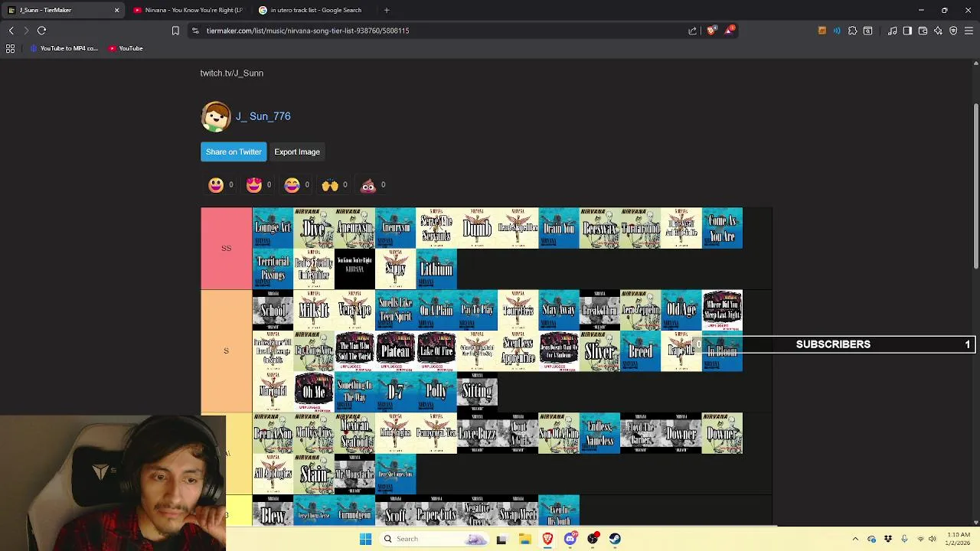Open File Explorer from the taskbar

[x=524, y=539]
